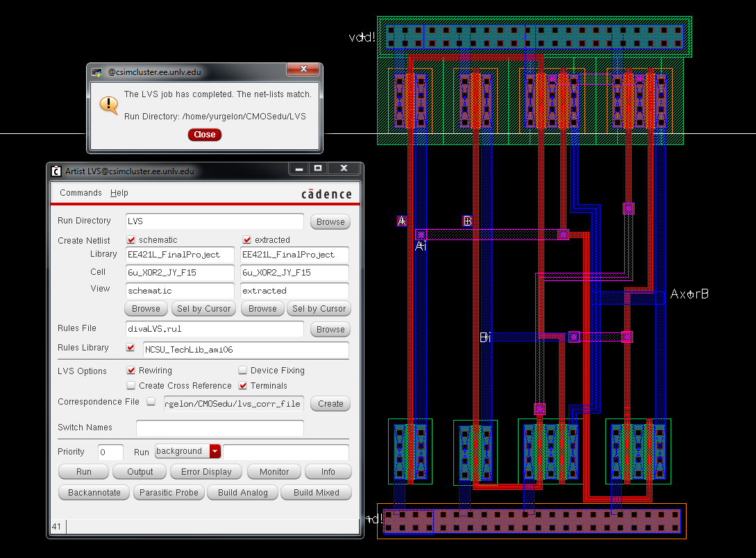Expand the Run background mode dropdown

pyautogui.click(x=215, y=452)
